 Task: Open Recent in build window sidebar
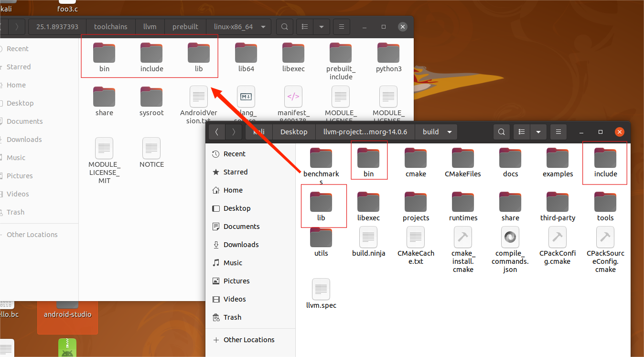pyautogui.click(x=250, y=154)
